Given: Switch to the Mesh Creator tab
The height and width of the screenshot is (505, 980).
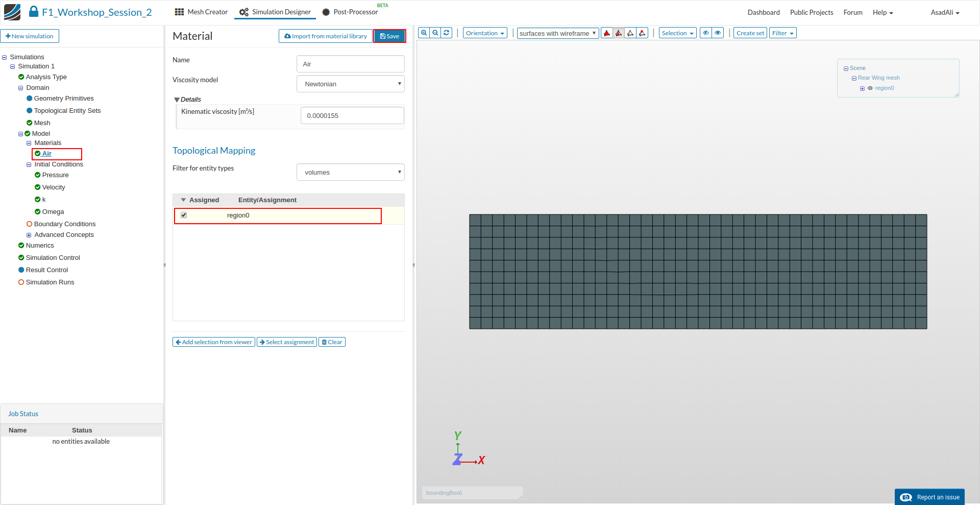Looking at the screenshot, I should [x=201, y=12].
